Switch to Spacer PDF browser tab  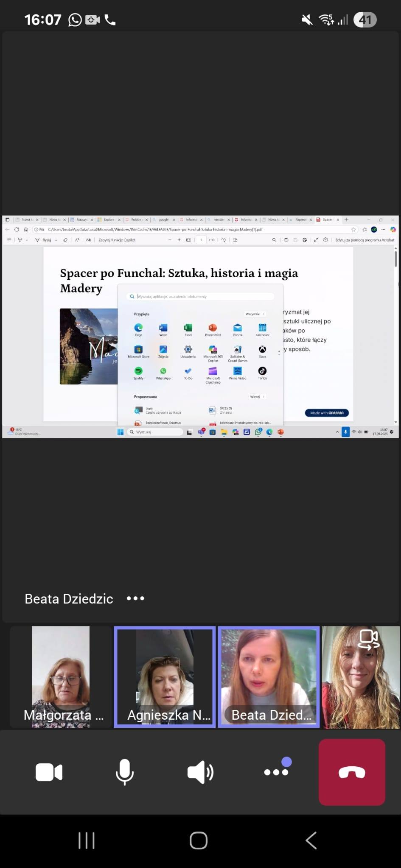pos(328,220)
